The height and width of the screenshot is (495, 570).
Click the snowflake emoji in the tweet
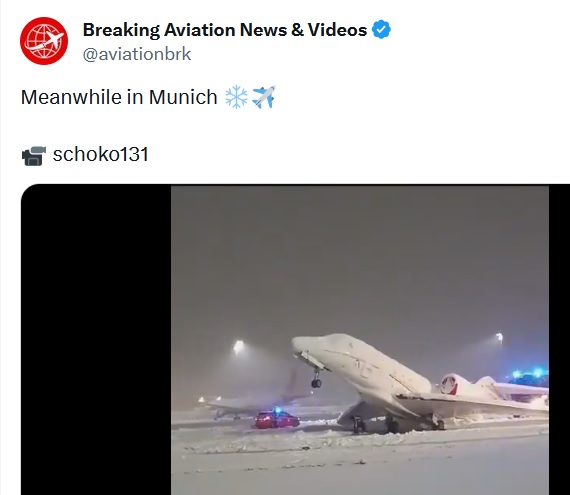coord(236,97)
